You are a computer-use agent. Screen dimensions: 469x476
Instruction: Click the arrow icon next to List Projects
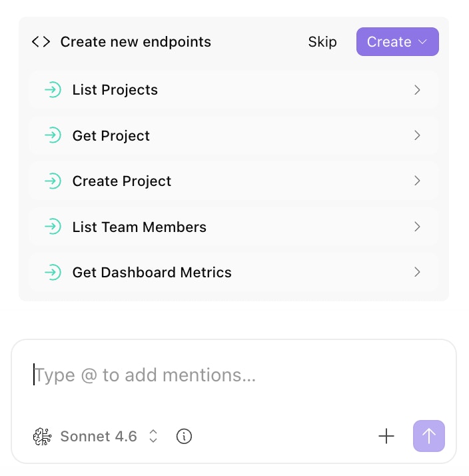[53, 90]
